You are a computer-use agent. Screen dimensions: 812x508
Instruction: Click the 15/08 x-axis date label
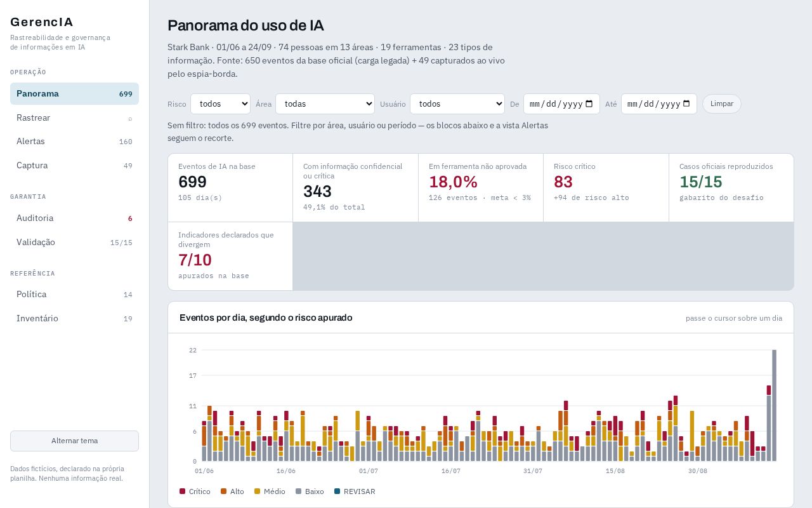pos(615,471)
